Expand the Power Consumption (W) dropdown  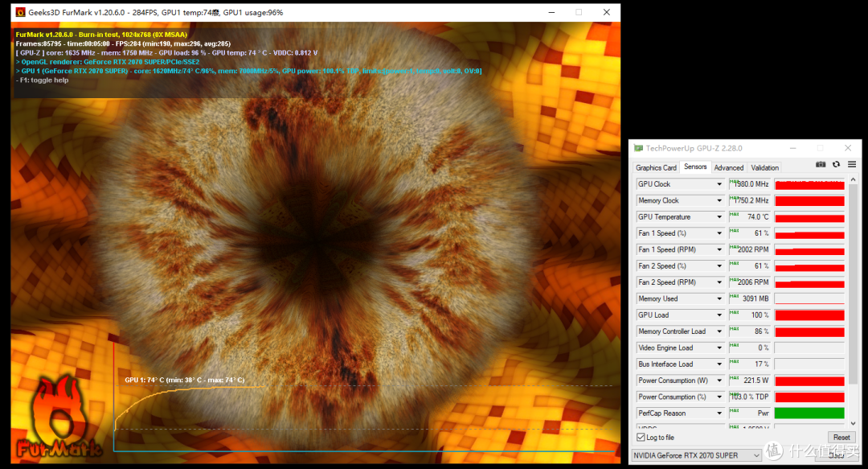(719, 381)
